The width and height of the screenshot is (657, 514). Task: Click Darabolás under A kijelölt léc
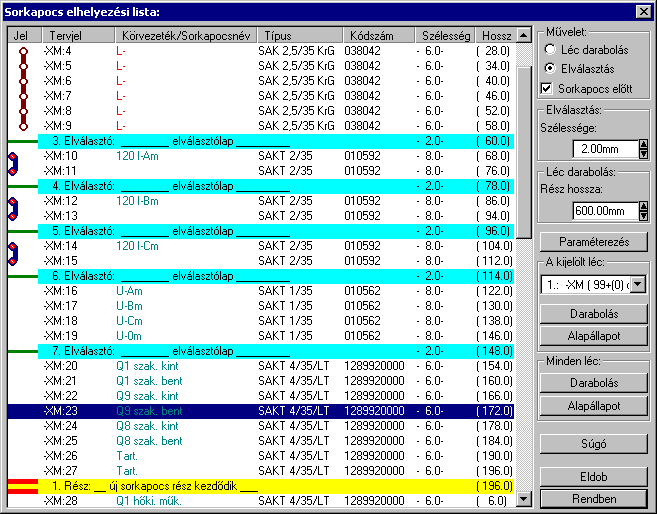[594, 314]
